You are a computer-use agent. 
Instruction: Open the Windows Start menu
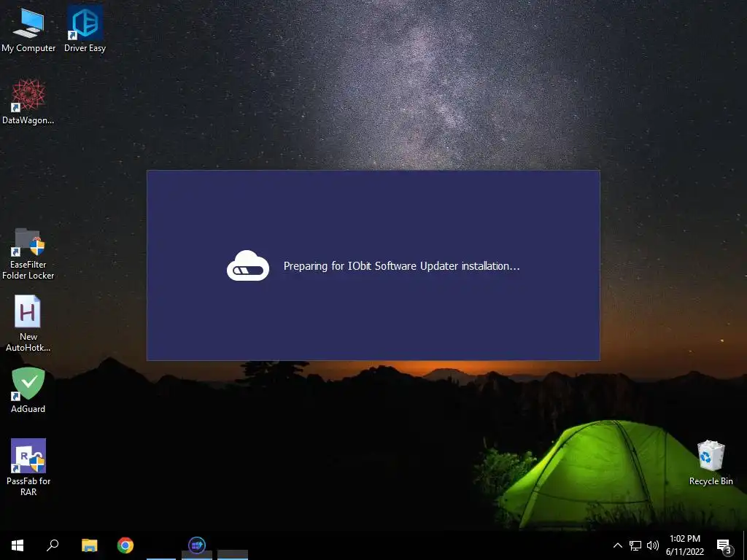(x=18, y=545)
